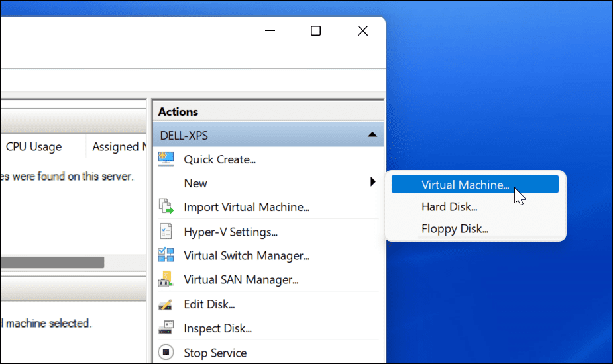Pick Floppy Disk... from the submenu
This screenshot has width=613, height=364.
[x=455, y=229]
